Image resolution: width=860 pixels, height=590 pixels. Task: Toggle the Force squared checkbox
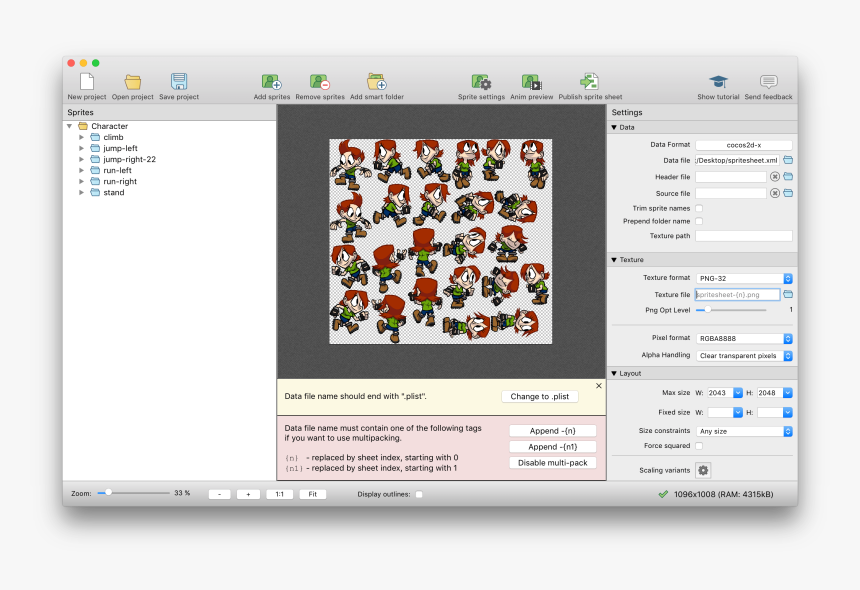(699, 446)
